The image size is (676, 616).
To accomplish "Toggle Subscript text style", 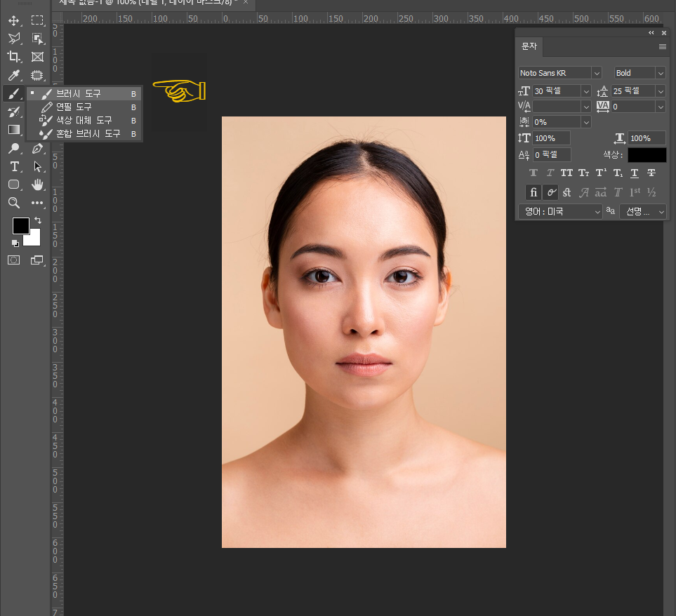I will tap(618, 173).
